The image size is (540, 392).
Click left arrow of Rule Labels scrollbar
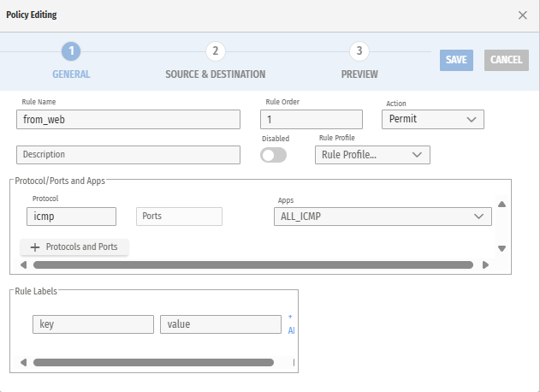(23, 363)
